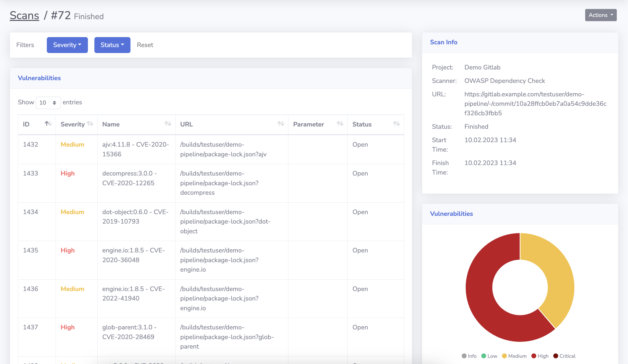Click the URL column sort icon

281,124
